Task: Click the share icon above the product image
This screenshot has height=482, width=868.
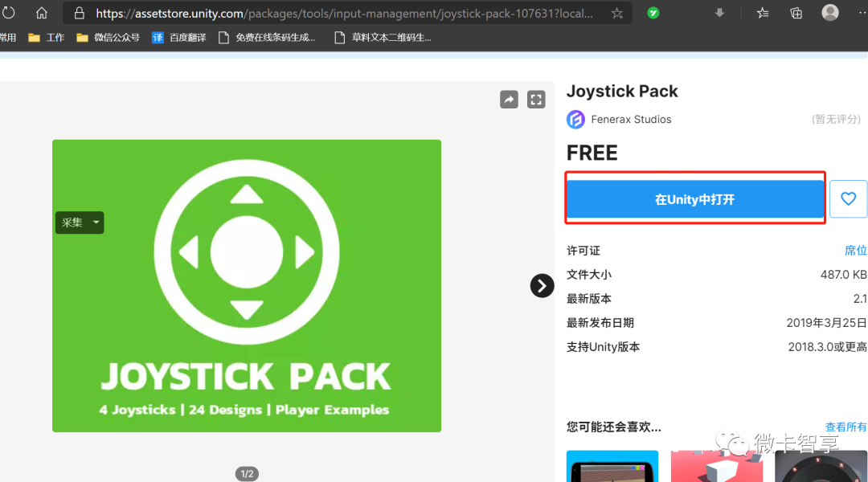Action: (508, 99)
